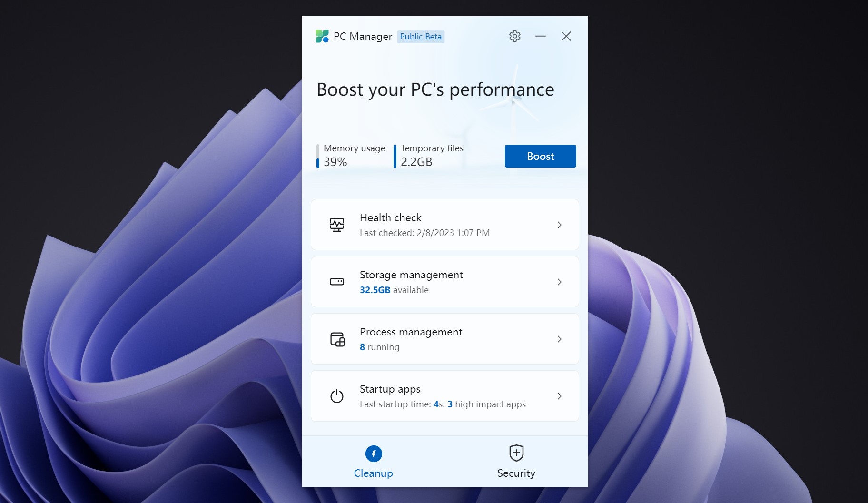Boost PC performance with Boost button
This screenshot has height=503, width=868.
(541, 156)
